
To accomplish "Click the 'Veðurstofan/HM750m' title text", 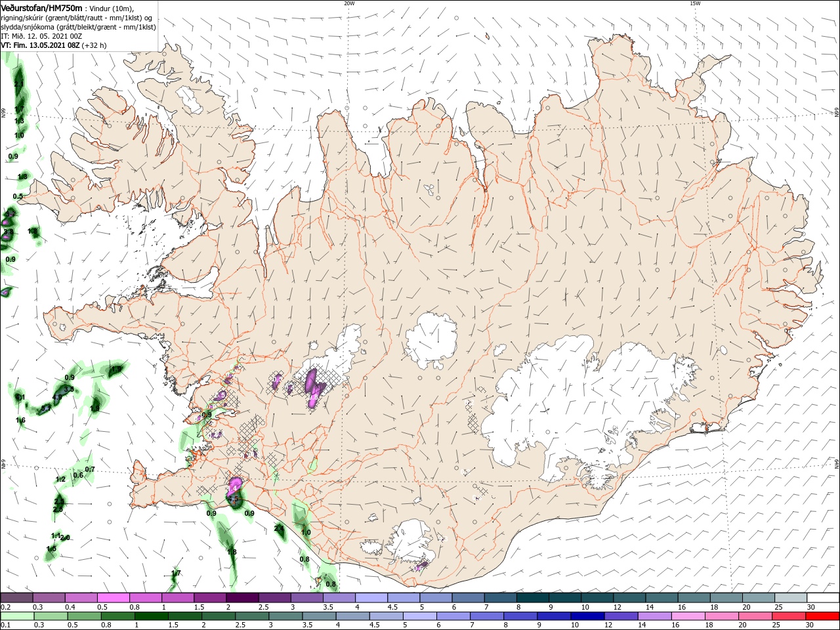I will coord(42,7).
